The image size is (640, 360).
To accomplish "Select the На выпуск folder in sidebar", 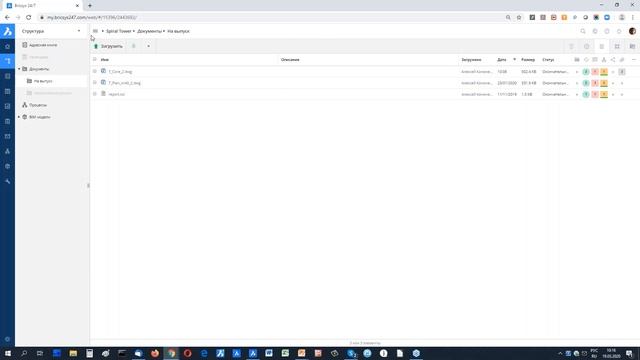I will tap(42, 81).
